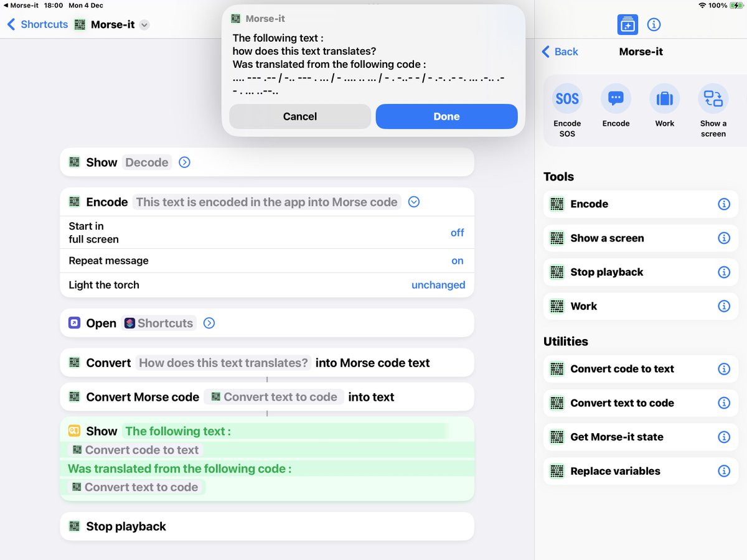Select the Convert code to text variable in Show action
Image resolution: width=747 pixels, height=560 pixels.
click(x=135, y=450)
